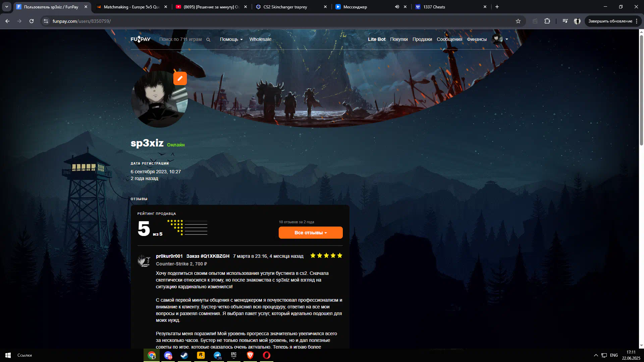644x362 pixels.
Task: Switch to the YouTube (8695) tab
Action: 211,7
